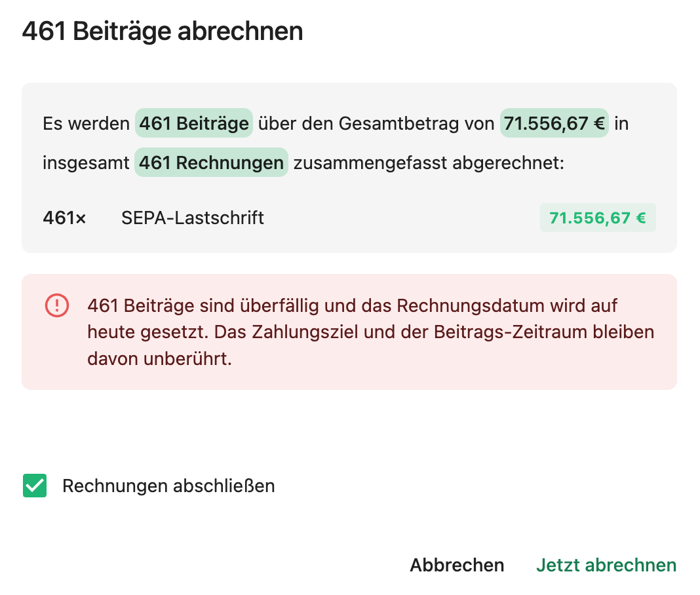Uncheck the Rechnungen abschließen checkbox
Screen dimensions: 700x595
(x=35, y=485)
